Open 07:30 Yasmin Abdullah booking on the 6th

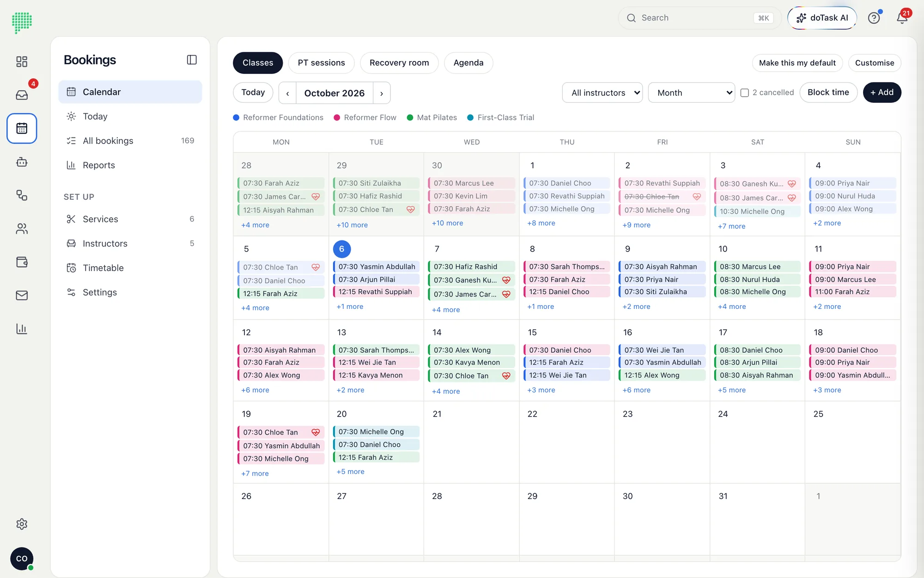(x=376, y=266)
